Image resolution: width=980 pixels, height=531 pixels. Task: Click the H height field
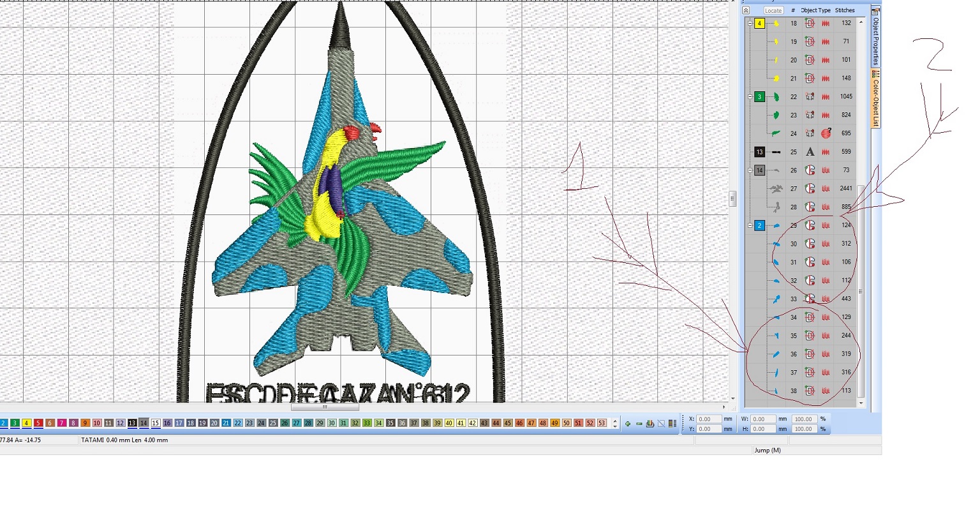[x=763, y=429]
